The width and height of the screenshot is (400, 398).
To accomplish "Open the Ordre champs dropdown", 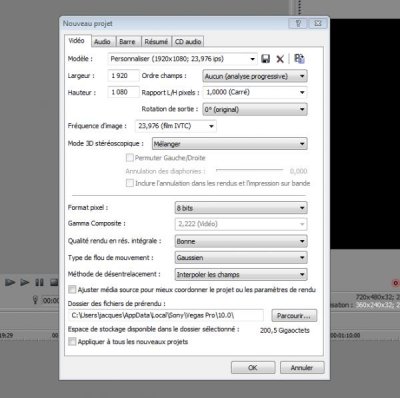I will pyautogui.click(x=255, y=76).
